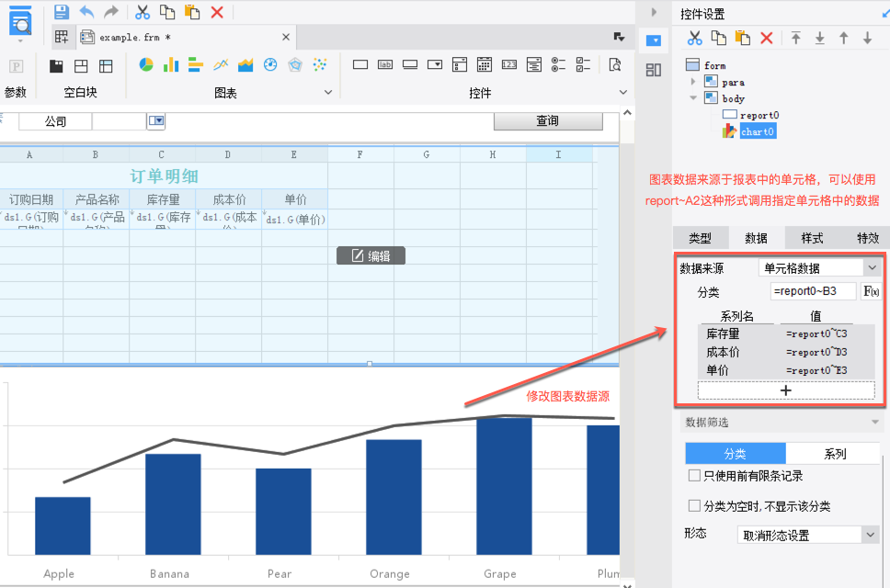
Task: Tick hide category when empty checkbox
Action: (693, 505)
